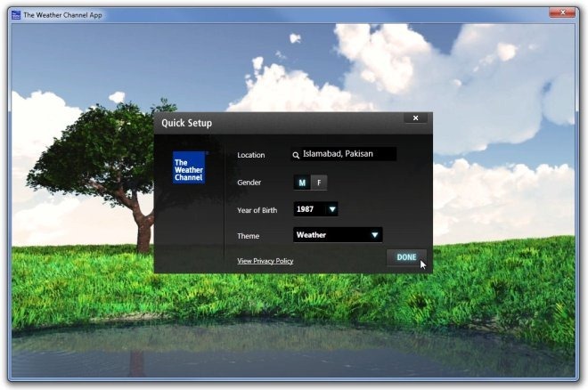
Task: Select Male gender with the M button
Action: coord(302,183)
